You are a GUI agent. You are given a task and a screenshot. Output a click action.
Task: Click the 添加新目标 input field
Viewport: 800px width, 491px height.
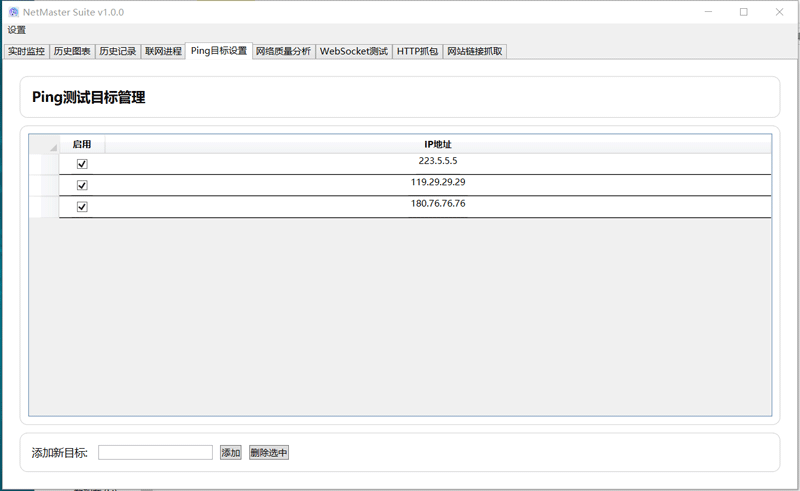pyautogui.click(x=155, y=453)
